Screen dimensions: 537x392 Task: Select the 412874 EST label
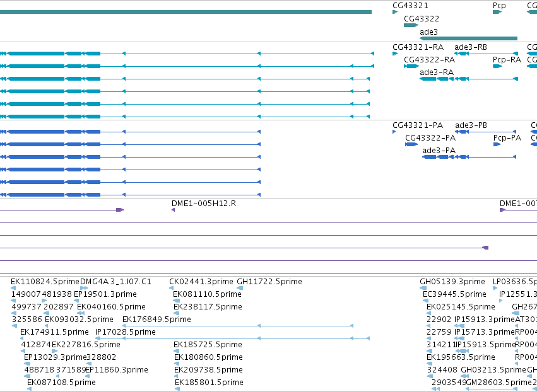tap(36, 345)
